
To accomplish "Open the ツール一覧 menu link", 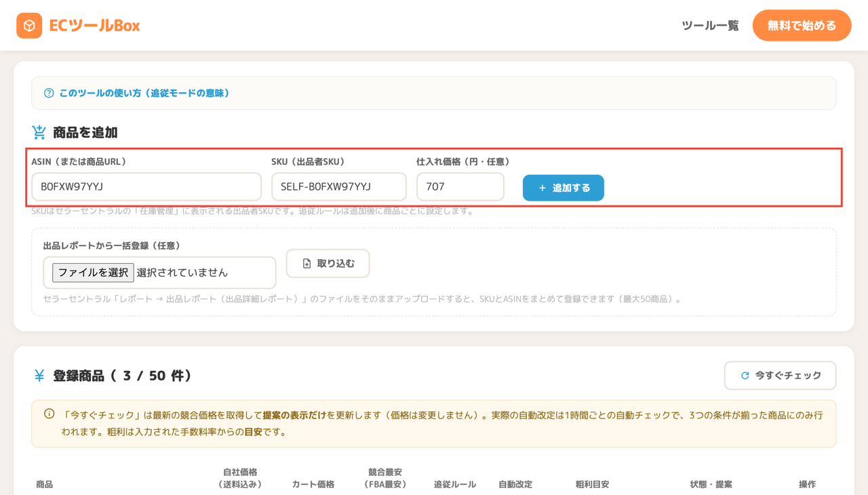I will point(710,26).
